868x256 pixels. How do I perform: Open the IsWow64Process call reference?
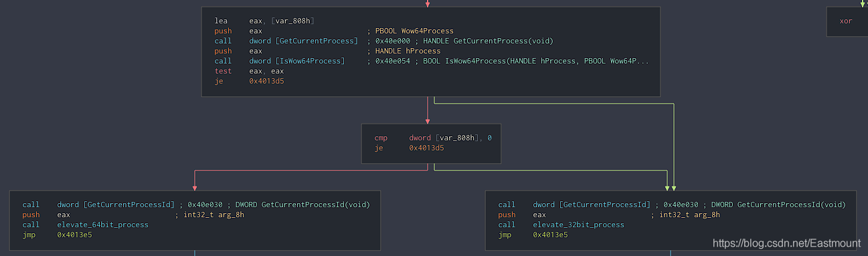[280, 61]
